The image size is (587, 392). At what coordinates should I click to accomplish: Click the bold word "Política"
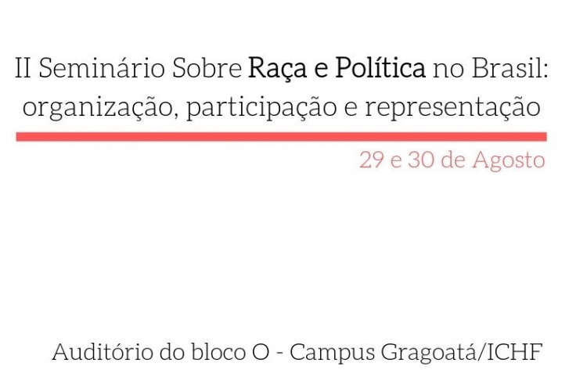(380, 68)
